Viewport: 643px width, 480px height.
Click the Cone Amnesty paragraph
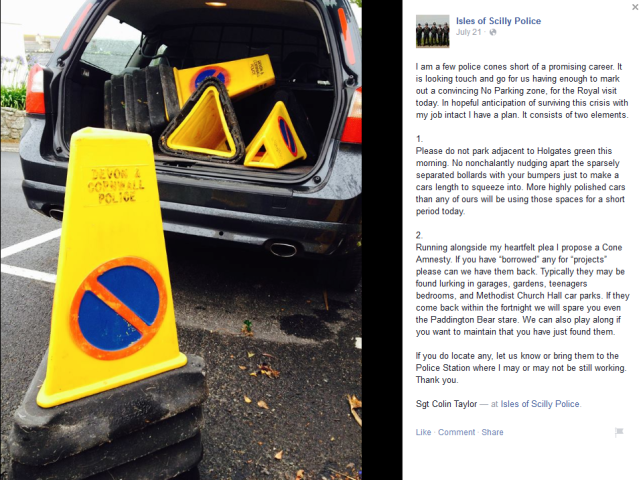click(522, 289)
